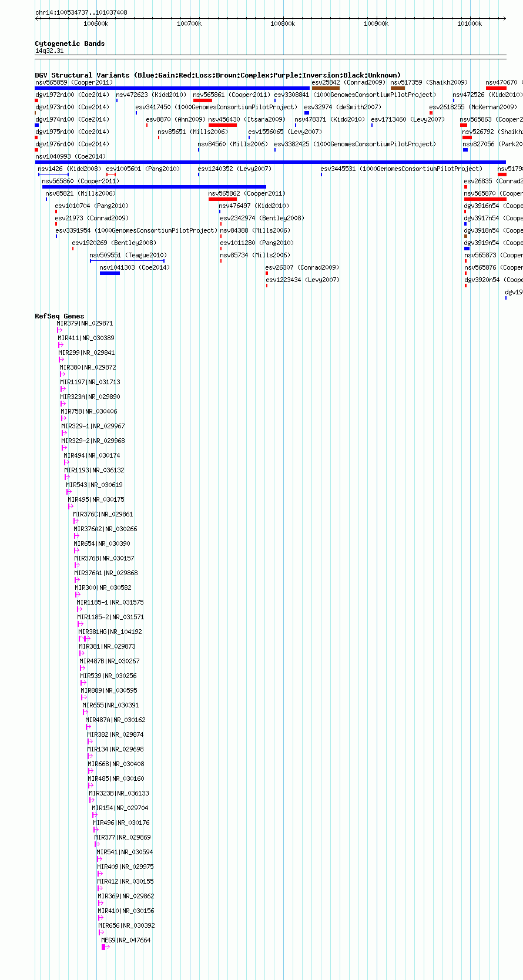The width and height of the screenshot is (523, 980).
Task: Click gene MIR381HG|NR_104192 label
Action: point(110,632)
